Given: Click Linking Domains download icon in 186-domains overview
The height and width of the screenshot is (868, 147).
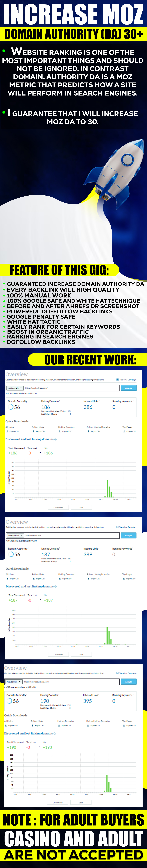Looking at the screenshot, I should [60, 431].
